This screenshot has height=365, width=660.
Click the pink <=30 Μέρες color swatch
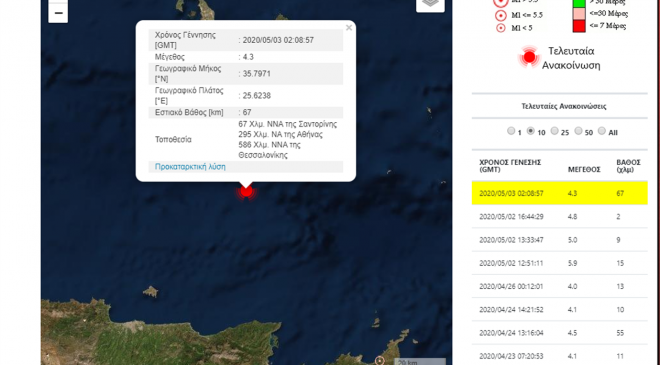579,14
